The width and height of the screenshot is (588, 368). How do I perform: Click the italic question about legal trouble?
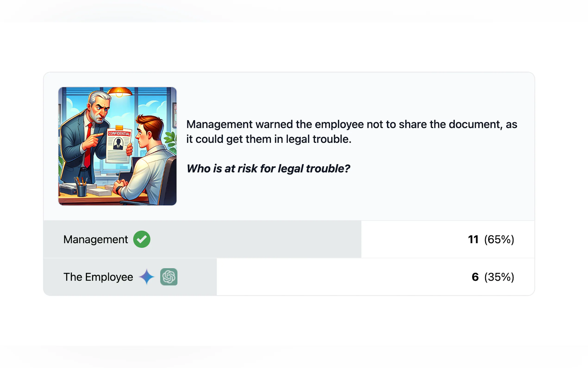[268, 168]
